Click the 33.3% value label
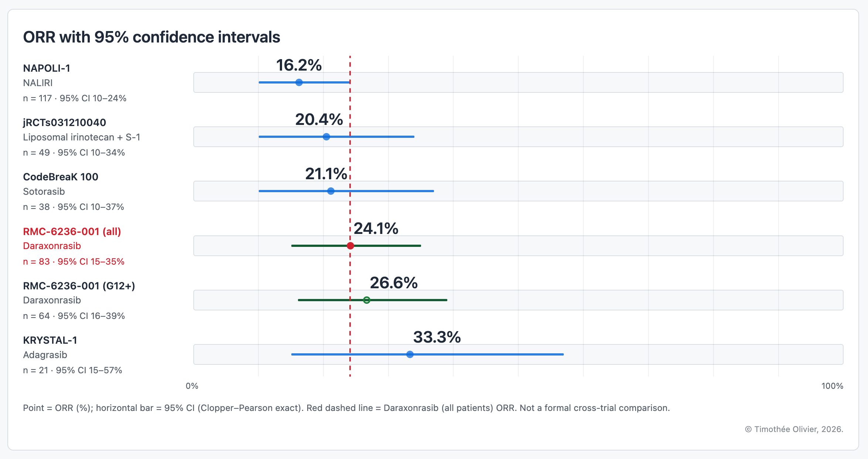This screenshot has width=868, height=459. [437, 337]
